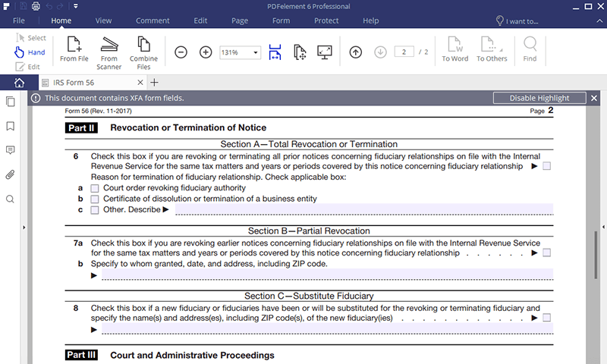Click the line 8 new fiduciary field
The image size is (607, 364).
coord(328,329)
